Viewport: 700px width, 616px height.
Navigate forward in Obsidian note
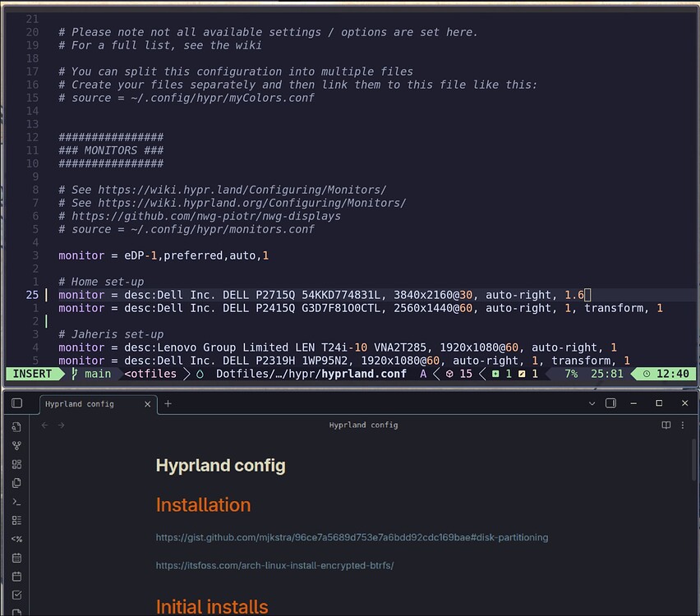(61, 425)
